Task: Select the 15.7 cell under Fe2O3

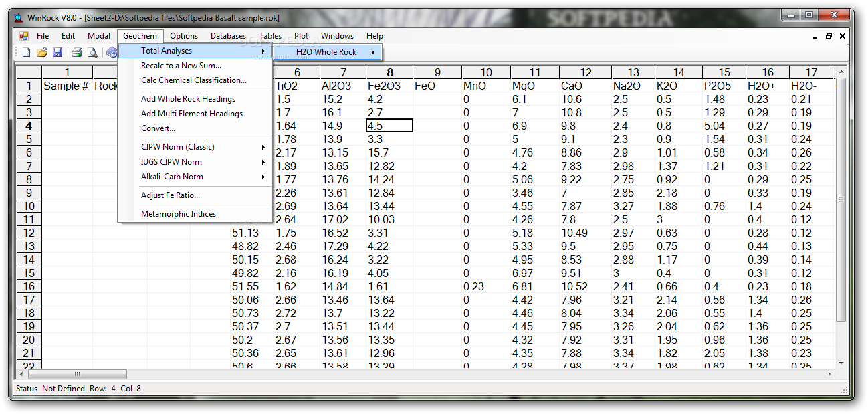Action: click(390, 152)
